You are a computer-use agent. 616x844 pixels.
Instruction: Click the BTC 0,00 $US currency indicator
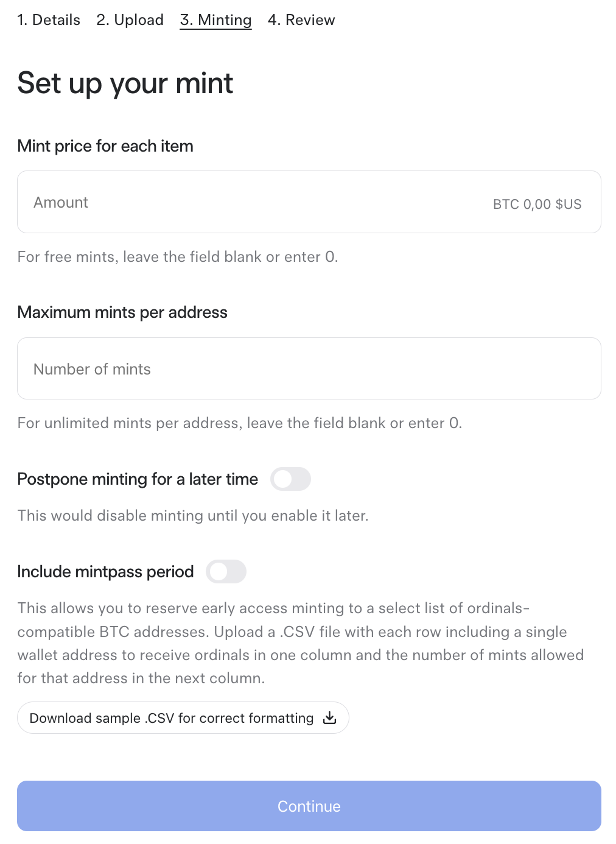click(537, 204)
